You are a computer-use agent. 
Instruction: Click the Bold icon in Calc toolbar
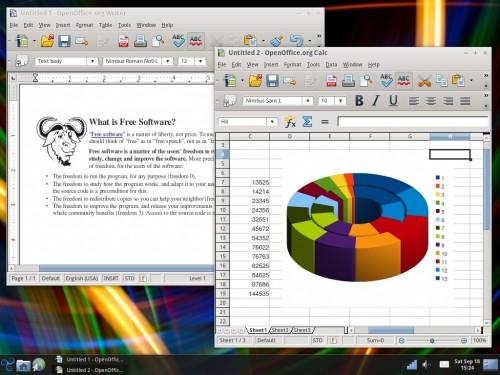(359, 101)
